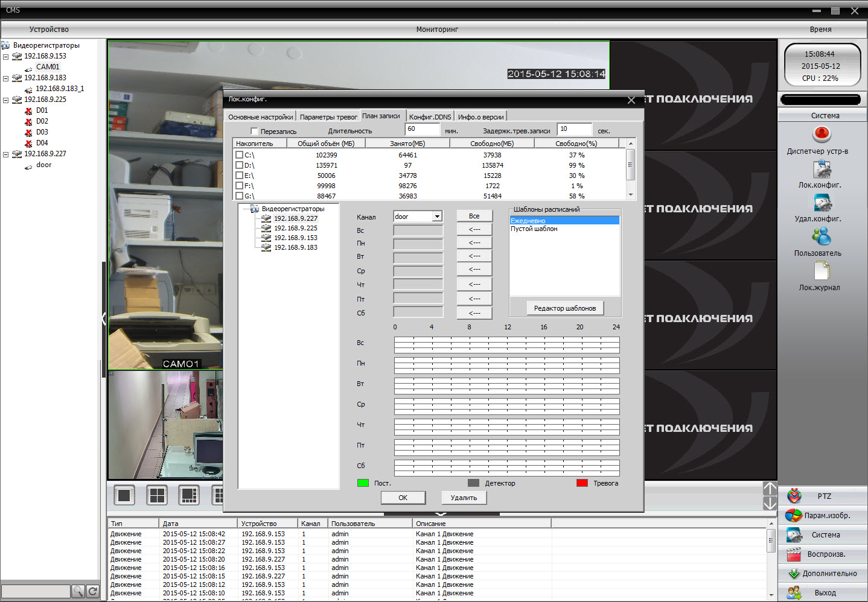This screenshot has width=868, height=602.
Task: Enable the Перезапись overwrite checkbox
Action: coord(254,131)
